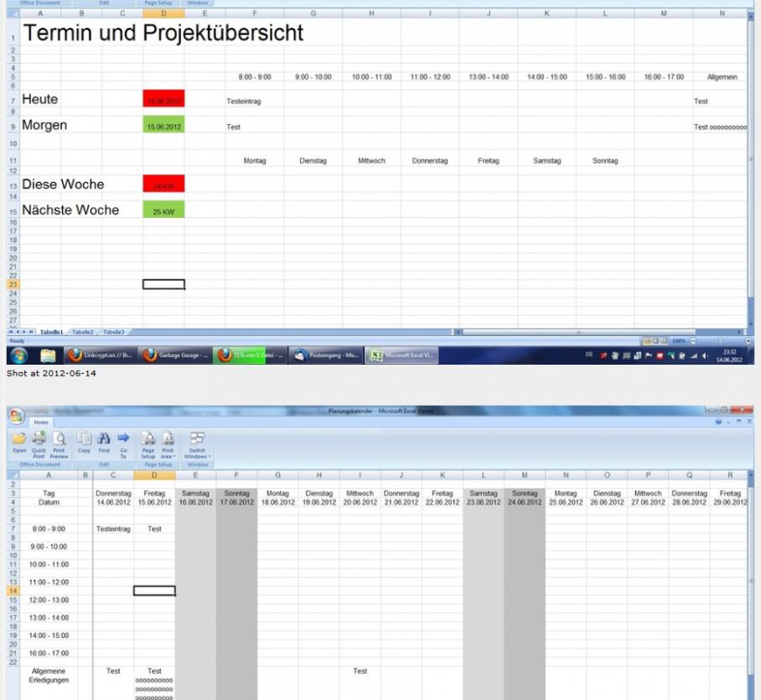This screenshot has height=700, width=761.
Task: Open Page Setup from the ribbon
Action: [x=148, y=444]
